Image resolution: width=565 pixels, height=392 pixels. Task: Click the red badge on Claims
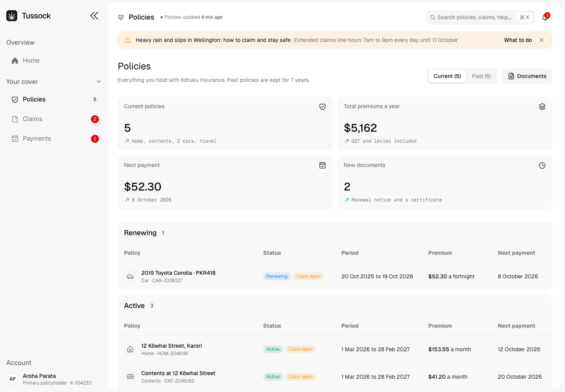95,119
